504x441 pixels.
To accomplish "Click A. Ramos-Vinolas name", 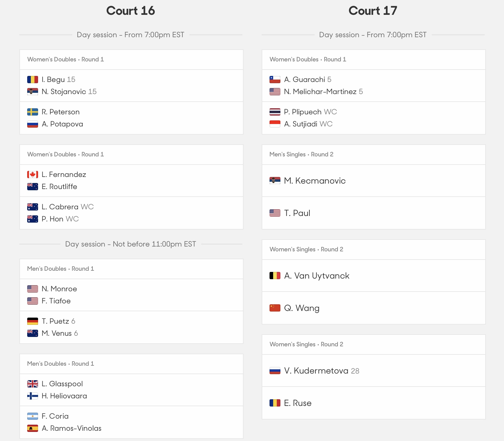I will click(x=72, y=428).
